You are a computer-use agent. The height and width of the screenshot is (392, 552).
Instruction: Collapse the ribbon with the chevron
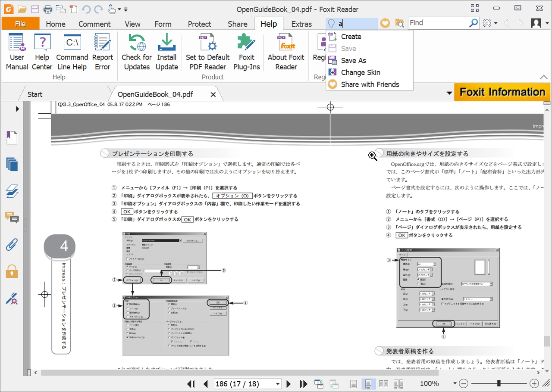point(544,77)
